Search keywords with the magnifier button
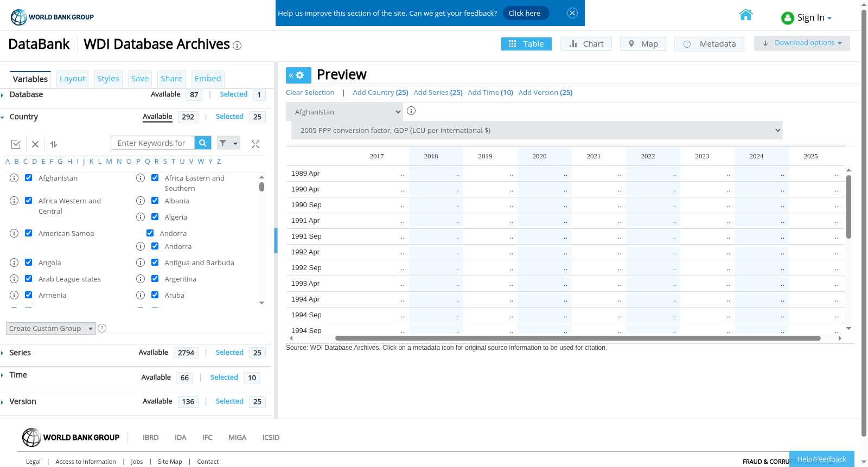This screenshot has height=467, width=868. tap(202, 143)
